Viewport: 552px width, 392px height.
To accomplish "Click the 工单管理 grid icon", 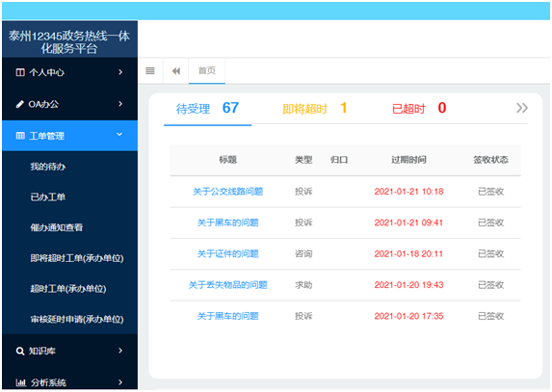I will point(20,136).
